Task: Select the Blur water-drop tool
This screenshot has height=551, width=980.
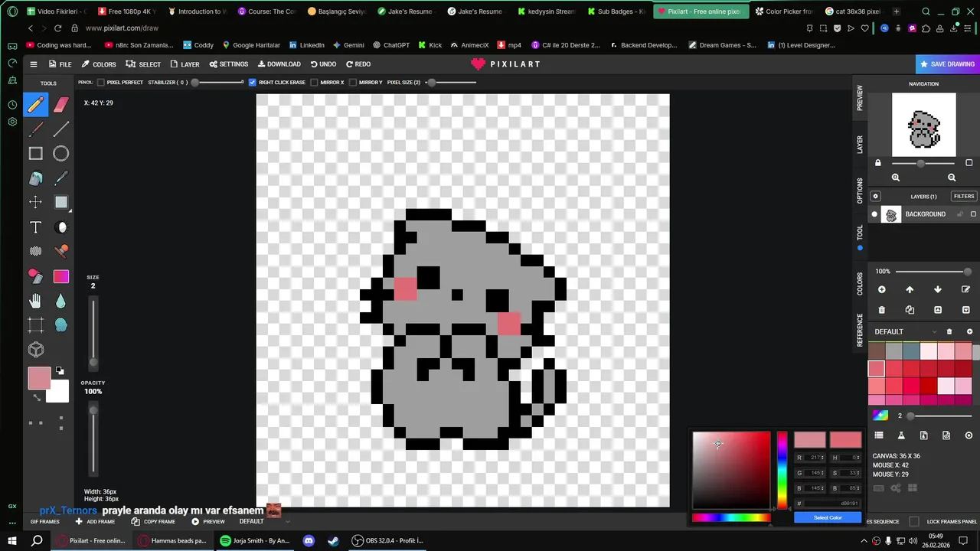Action: 61,301
